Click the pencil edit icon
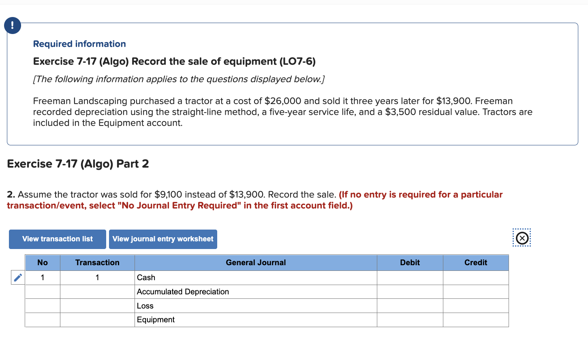 tap(17, 277)
